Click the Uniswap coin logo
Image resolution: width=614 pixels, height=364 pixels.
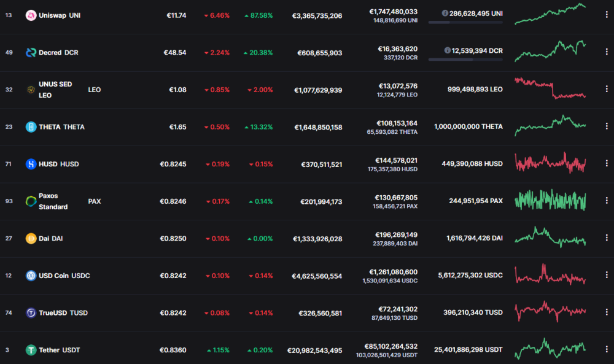pyautogui.click(x=31, y=15)
